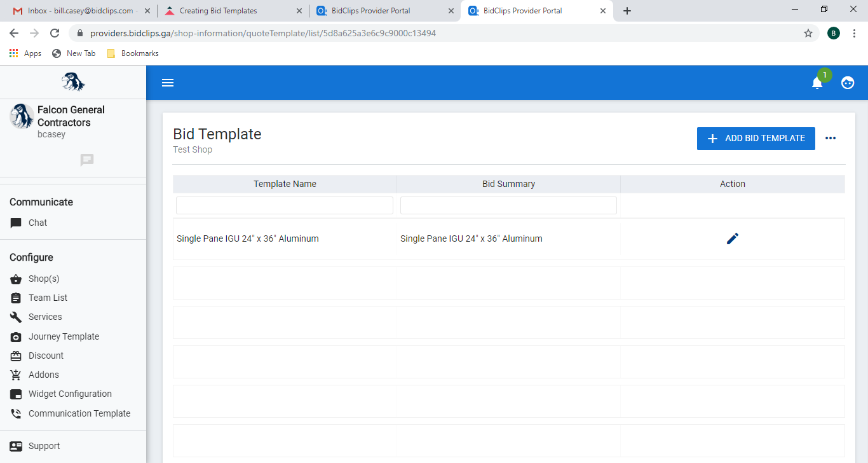Viewport: 868px width, 463px height.
Task: Open Shop(s) in sidebar
Action: 44,279
